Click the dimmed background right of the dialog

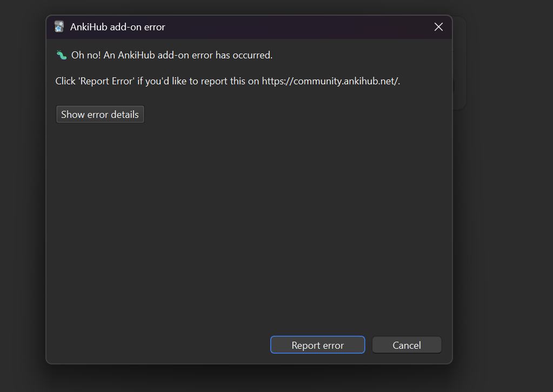(503, 216)
